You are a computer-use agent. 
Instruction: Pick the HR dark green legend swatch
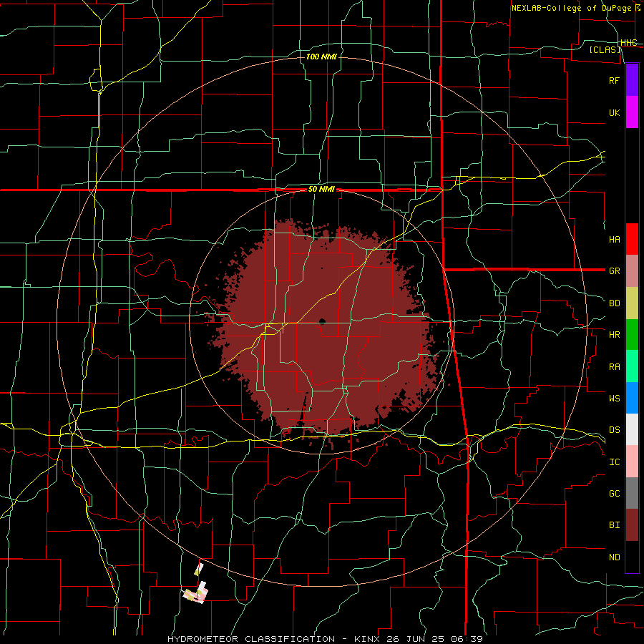click(632, 335)
